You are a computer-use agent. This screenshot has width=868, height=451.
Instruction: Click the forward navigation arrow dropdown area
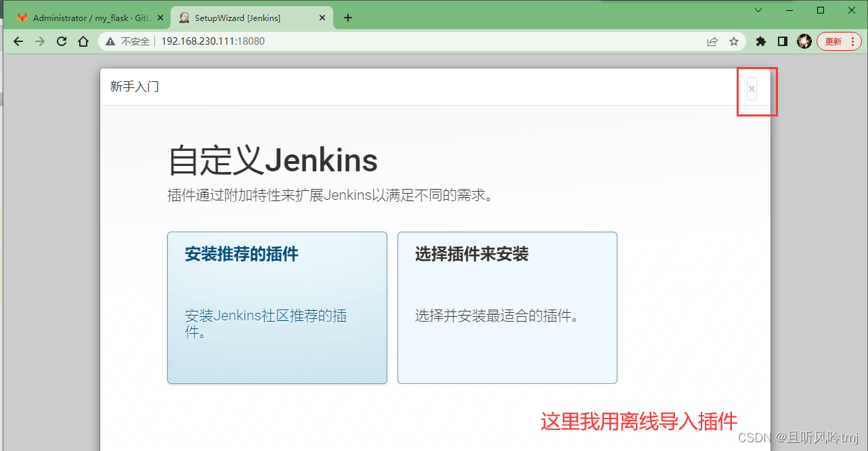pyautogui.click(x=39, y=41)
